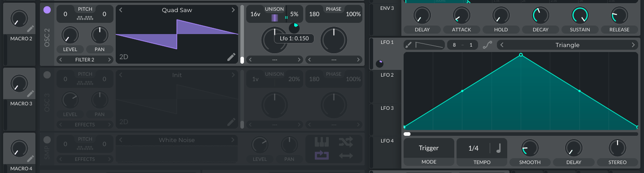Open the 1/4 tempo value selector
The height and width of the screenshot is (173, 644).
(474, 148)
